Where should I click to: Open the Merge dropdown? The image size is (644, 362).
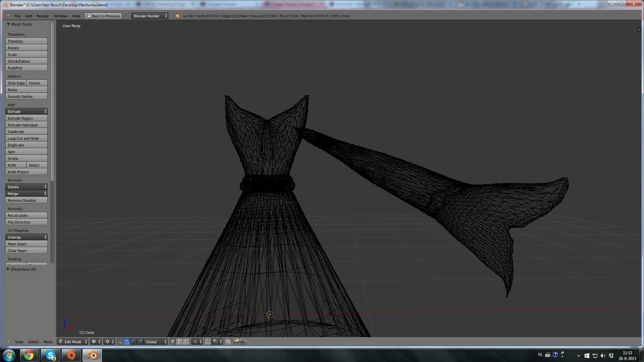point(26,194)
